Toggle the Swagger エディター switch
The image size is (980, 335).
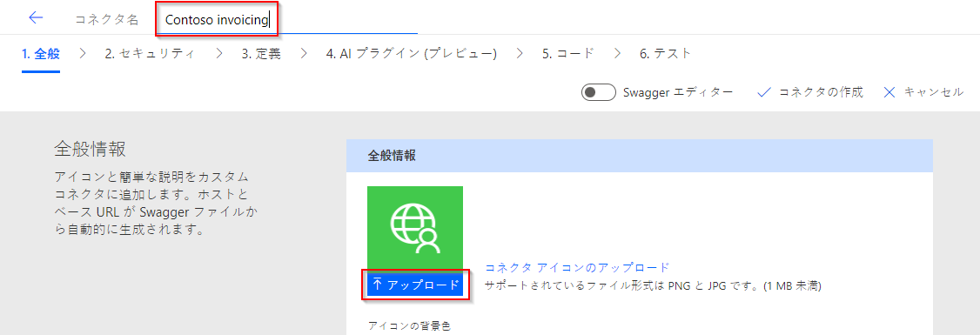click(599, 92)
